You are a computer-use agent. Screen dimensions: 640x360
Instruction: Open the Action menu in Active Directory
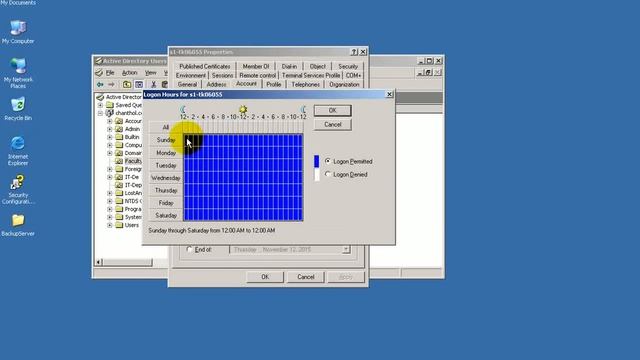[x=129, y=73]
